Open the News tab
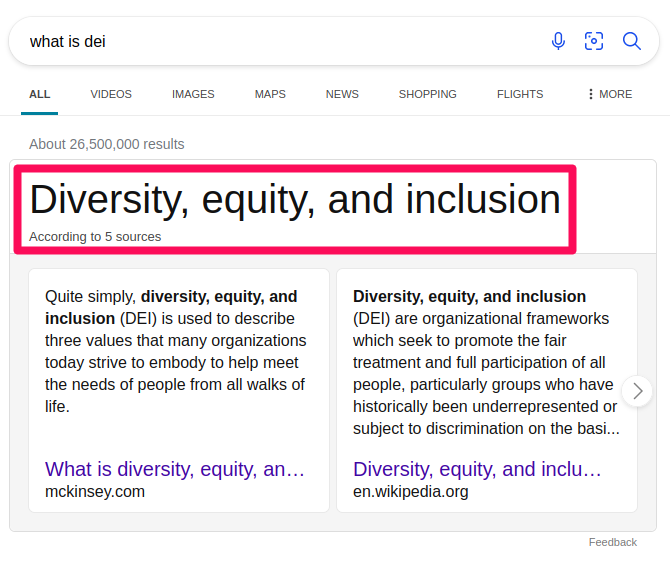This screenshot has width=670, height=563. 342,94
